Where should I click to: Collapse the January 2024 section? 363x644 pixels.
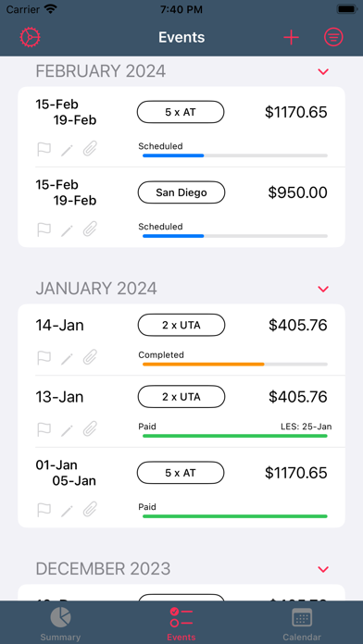click(323, 289)
